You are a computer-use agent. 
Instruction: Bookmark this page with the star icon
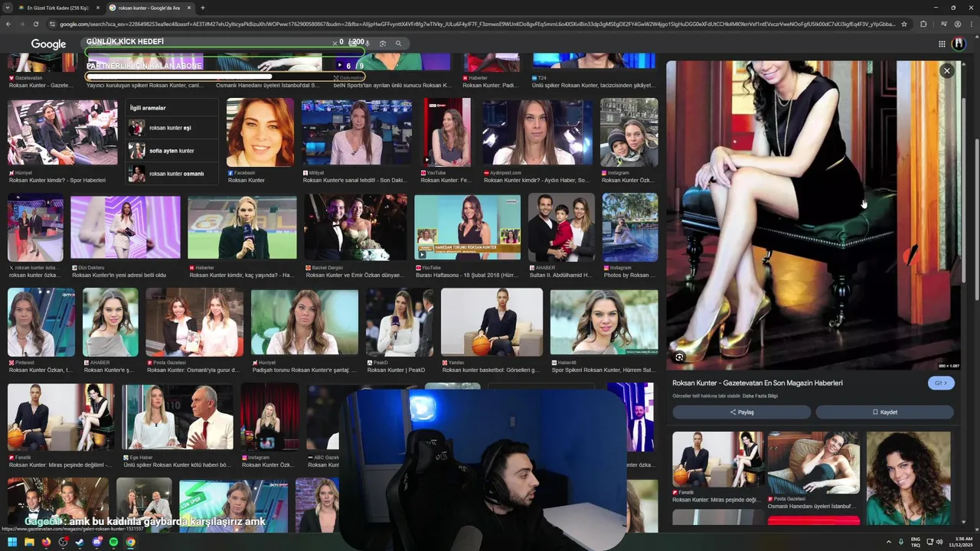point(904,24)
